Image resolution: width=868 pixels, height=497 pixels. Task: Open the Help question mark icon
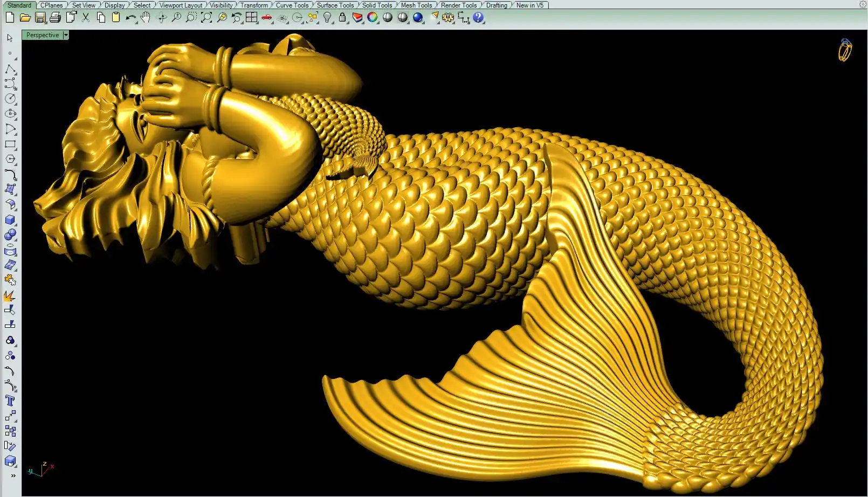pos(478,18)
